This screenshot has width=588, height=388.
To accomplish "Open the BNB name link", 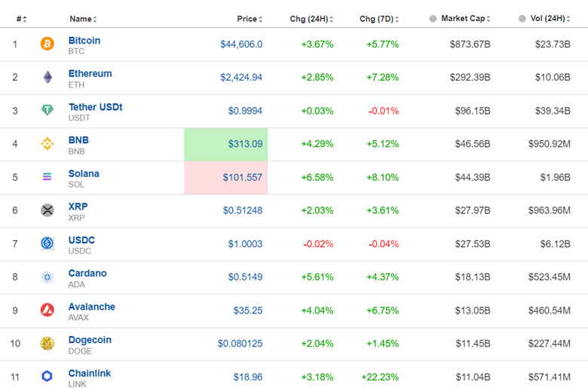I will (x=78, y=140).
